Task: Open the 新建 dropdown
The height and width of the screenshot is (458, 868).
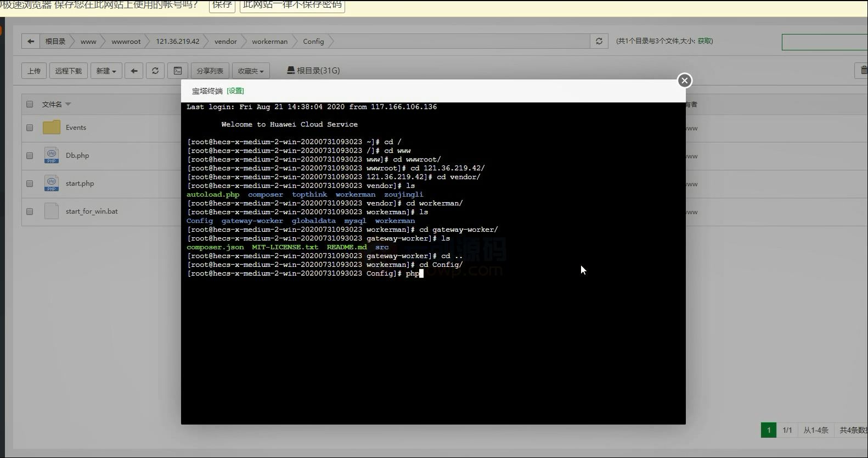Action: coord(106,71)
